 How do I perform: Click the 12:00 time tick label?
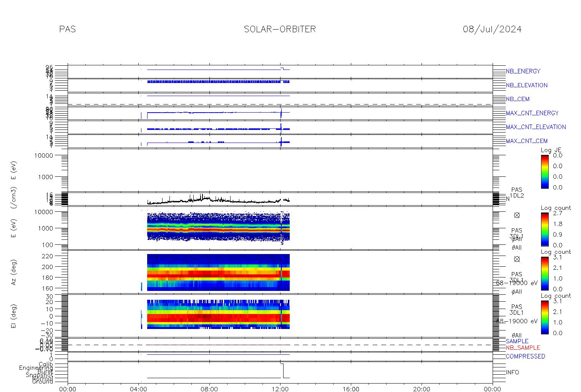(x=280, y=389)
